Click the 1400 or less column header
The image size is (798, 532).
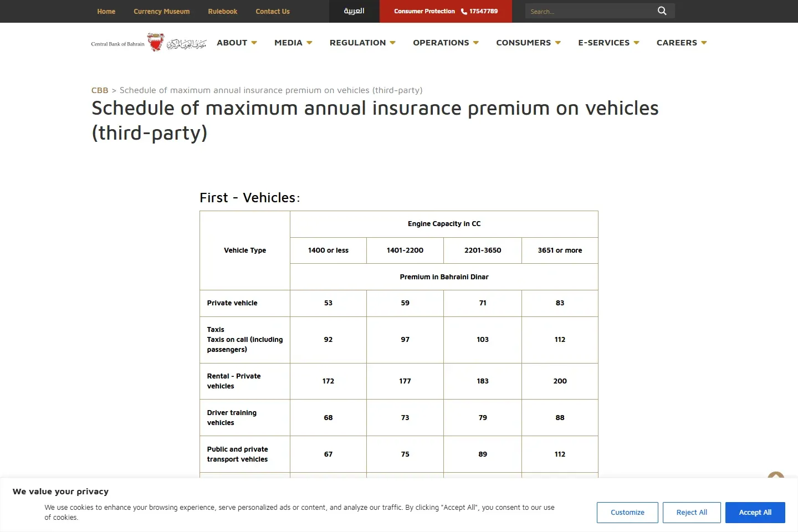click(328, 250)
